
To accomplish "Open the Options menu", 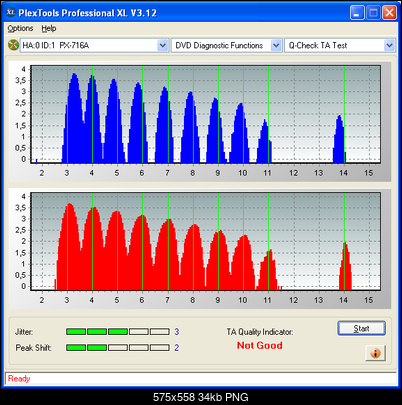I will [x=20, y=28].
